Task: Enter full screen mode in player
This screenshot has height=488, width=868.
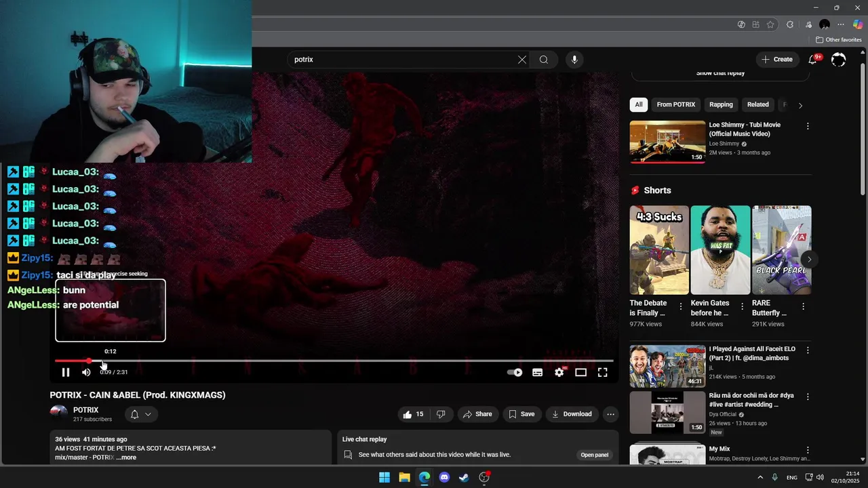Action: click(x=602, y=372)
